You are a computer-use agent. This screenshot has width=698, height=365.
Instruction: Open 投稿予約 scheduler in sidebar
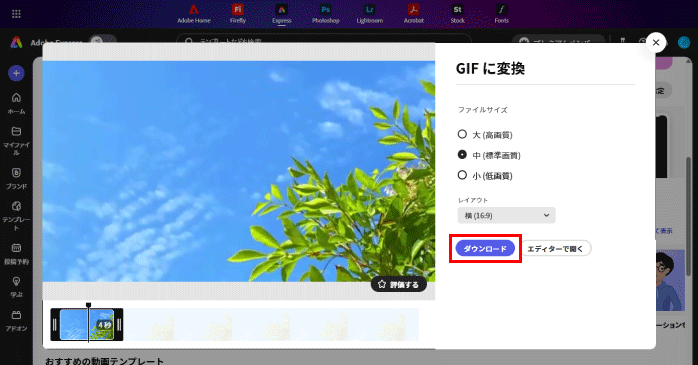point(16,254)
